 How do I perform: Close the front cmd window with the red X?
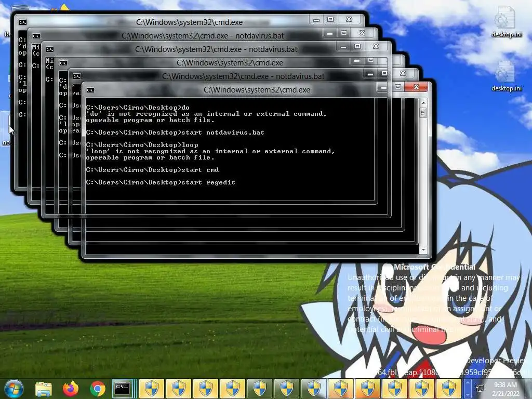point(416,87)
